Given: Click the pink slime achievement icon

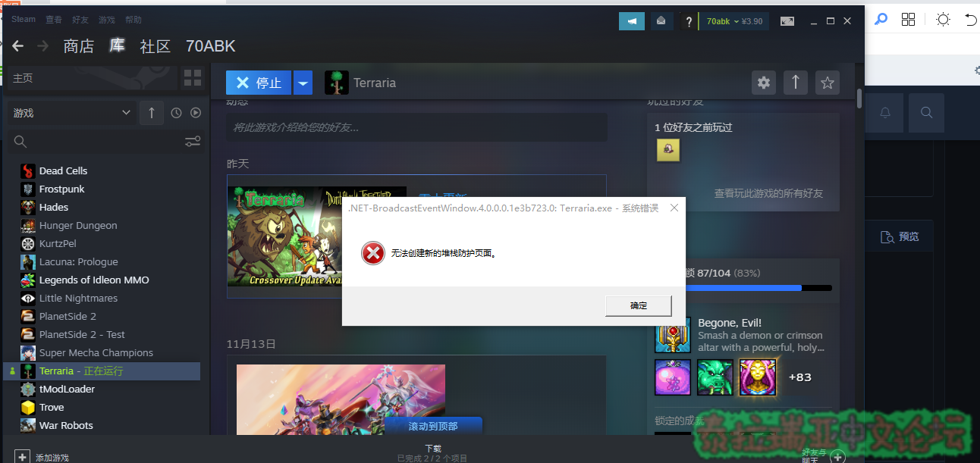Looking at the screenshot, I should (673, 377).
